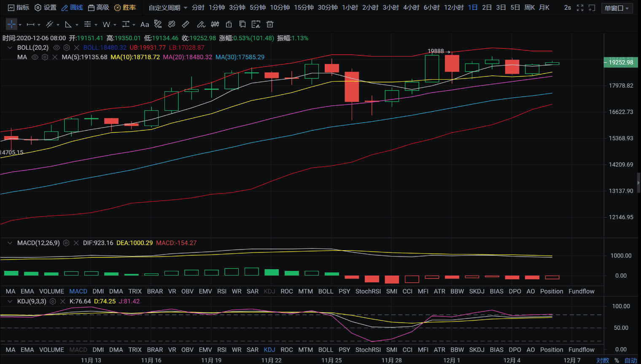This screenshot has height=364, width=641.
Task: Click the trash icon to delete drawings
Action: point(270,24)
